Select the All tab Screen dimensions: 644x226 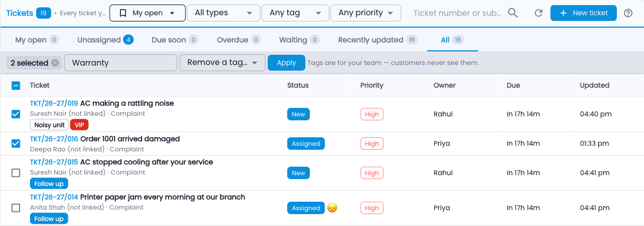point(452,40)
